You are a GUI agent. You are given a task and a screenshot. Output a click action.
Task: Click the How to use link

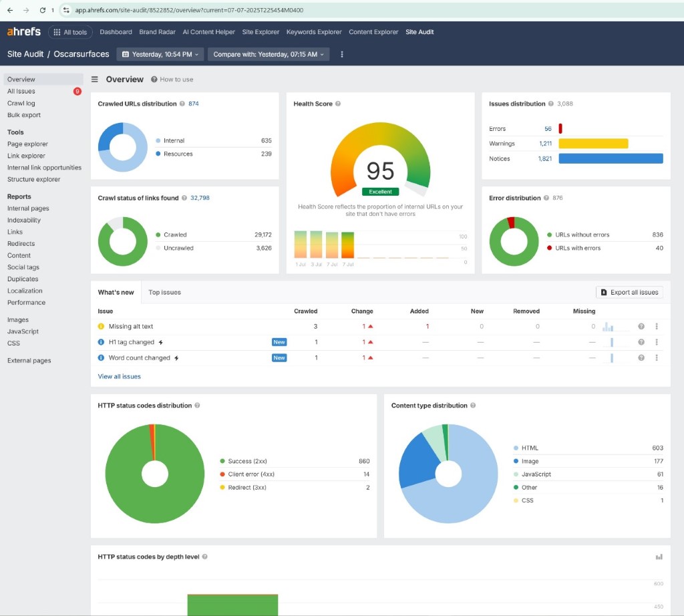pyautogui.click(x=176, y=80)
